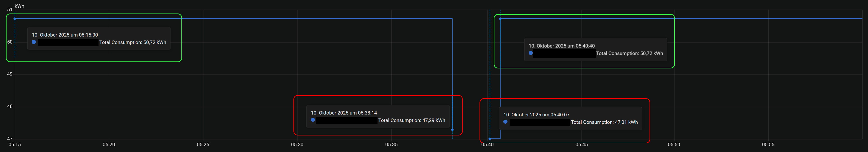Click the blue series dot in 05:38:14 tooltip
This screenshot has width=868, height=152.
click(x=313, y=120)
